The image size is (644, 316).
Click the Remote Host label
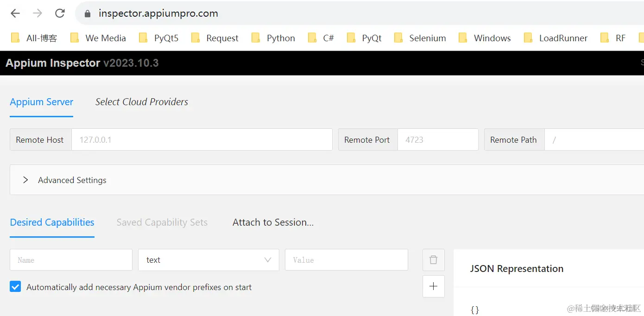point(40,140)
